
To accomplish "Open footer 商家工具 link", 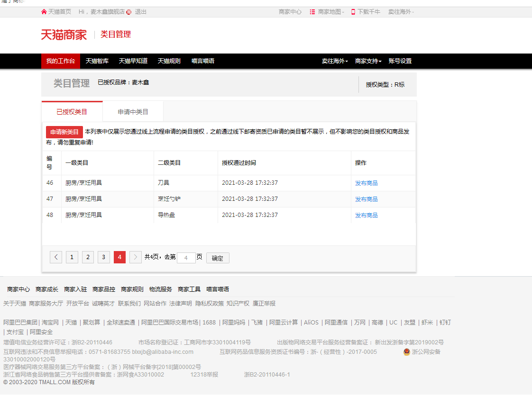I will point(189,289).
